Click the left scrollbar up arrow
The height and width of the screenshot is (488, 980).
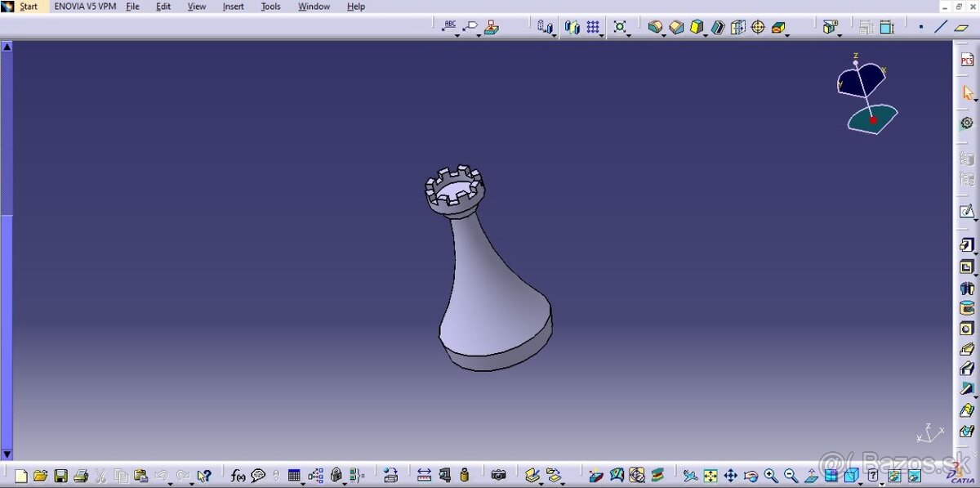click(7, 46)
